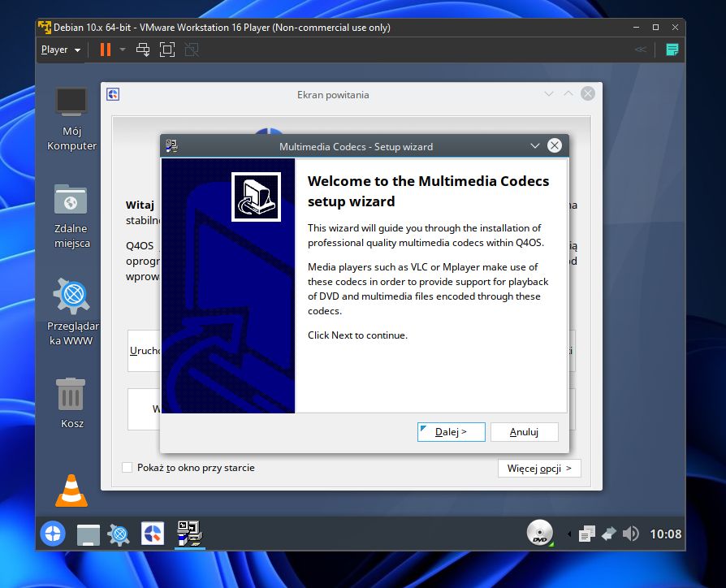Image resolution: width=726 pixels, height=588 pixels.
Task: Expand hidden system tray icons arrow
Action: click(568, 534)
